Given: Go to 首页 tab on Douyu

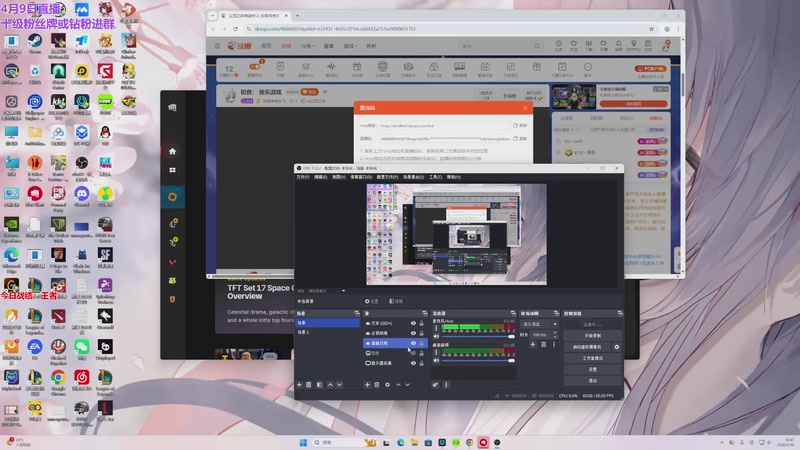Looking at the screenshot, I should point(266,46).
